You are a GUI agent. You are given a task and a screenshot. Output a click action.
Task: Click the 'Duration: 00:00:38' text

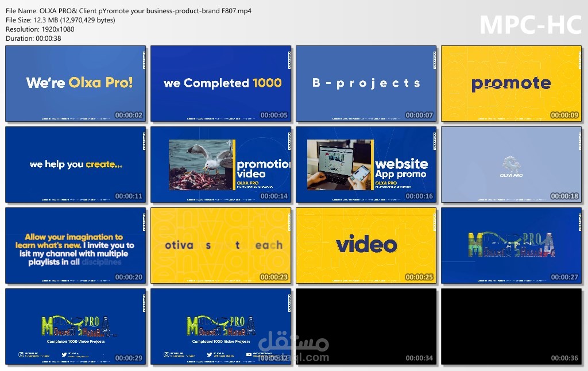point(33,38)
